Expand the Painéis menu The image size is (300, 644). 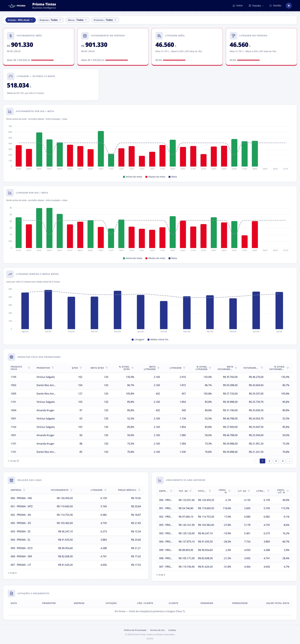pyautogui.click(x=256, y=5)
